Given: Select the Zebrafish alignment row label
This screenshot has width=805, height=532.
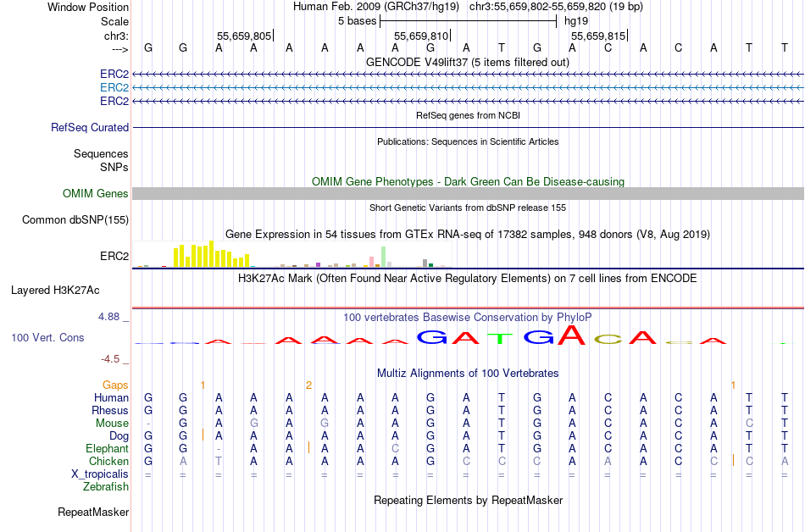Looking at the screenshot, I should coord(106,486).
